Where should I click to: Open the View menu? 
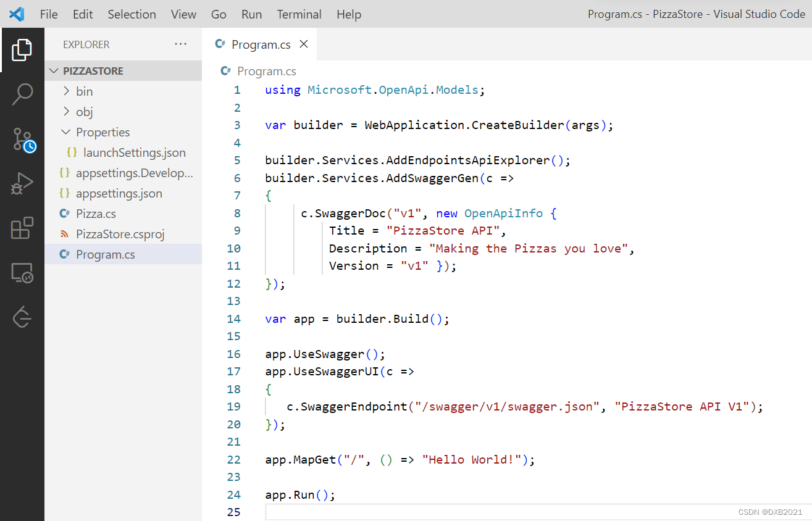click(x=183, y=14)
